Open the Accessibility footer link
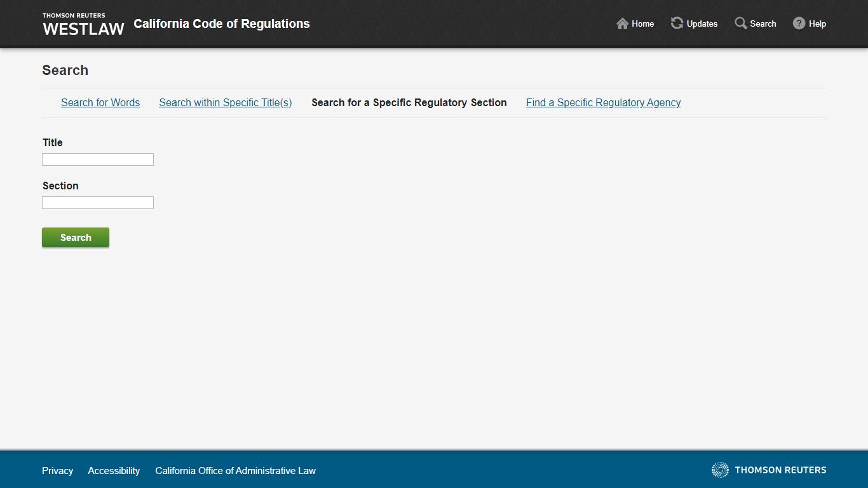 coord(114,471)
